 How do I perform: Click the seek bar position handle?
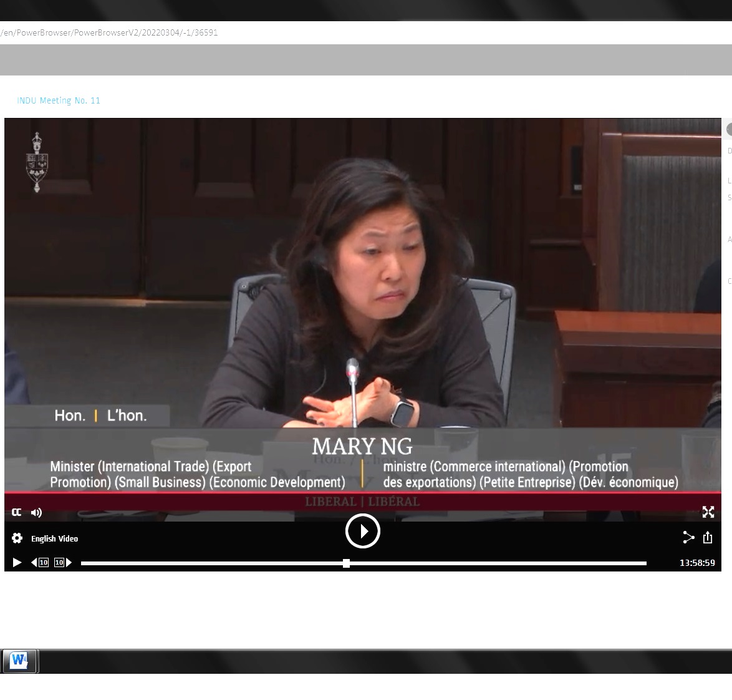[x=346, y=563]
